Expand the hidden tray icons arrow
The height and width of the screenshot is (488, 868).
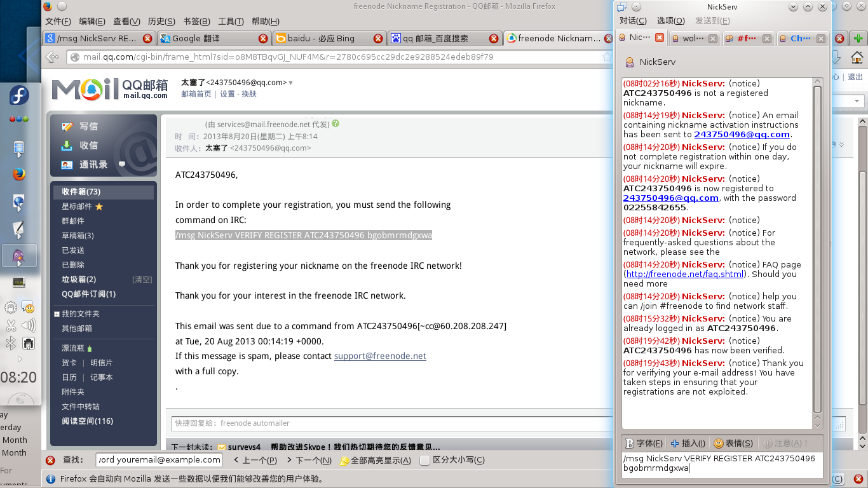pyautogui.click(x=20, y=359)
